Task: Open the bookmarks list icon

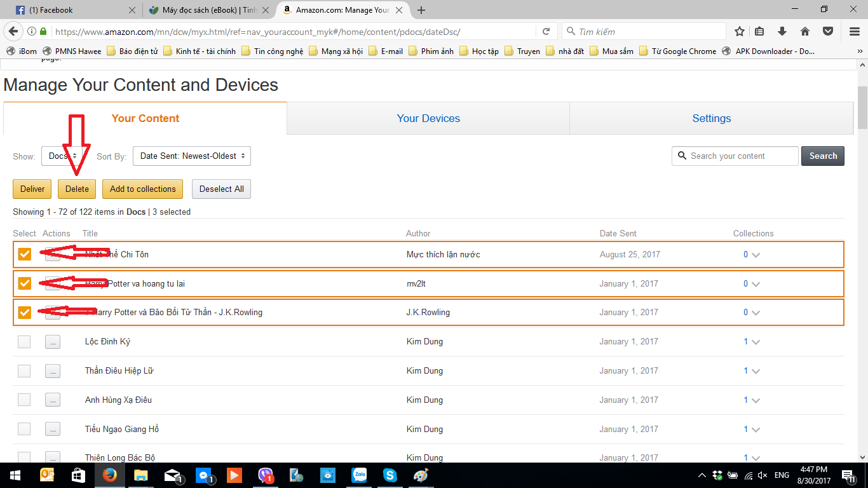Action: coord(760,31)
